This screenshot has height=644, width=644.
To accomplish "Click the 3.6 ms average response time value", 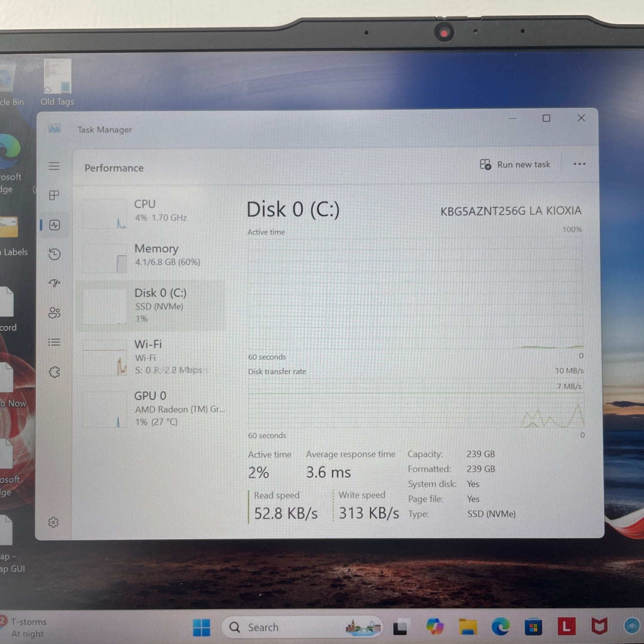I will (328, 472).
